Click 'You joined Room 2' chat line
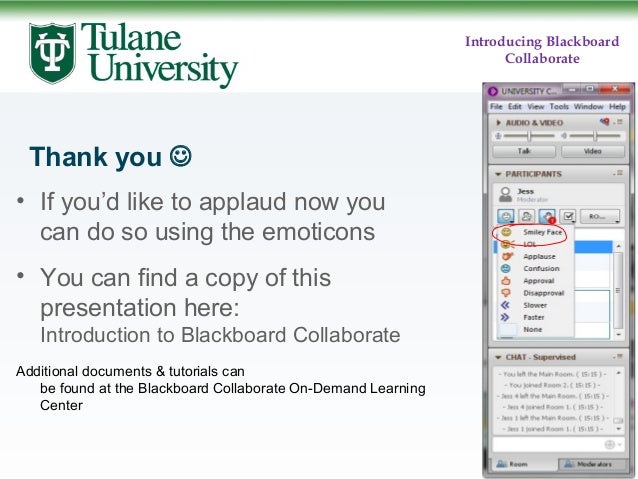This screenshot has height=479, width=638. 553,385
